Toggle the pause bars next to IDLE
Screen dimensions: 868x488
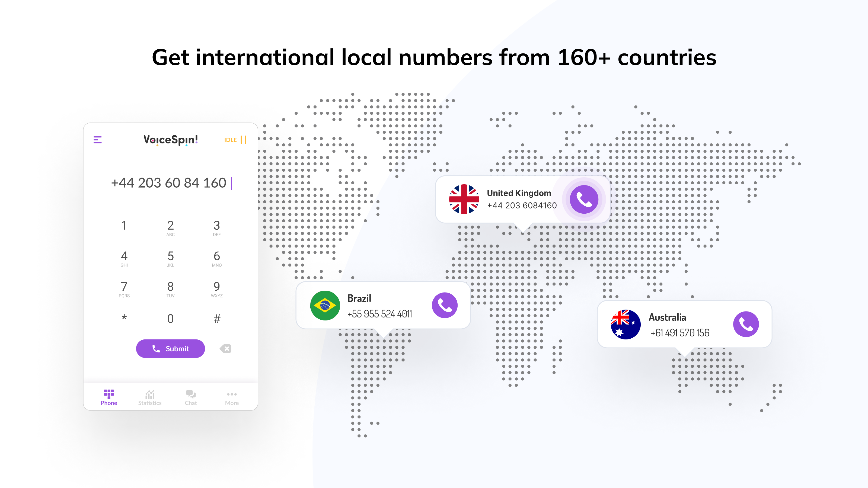click(243, 139)
